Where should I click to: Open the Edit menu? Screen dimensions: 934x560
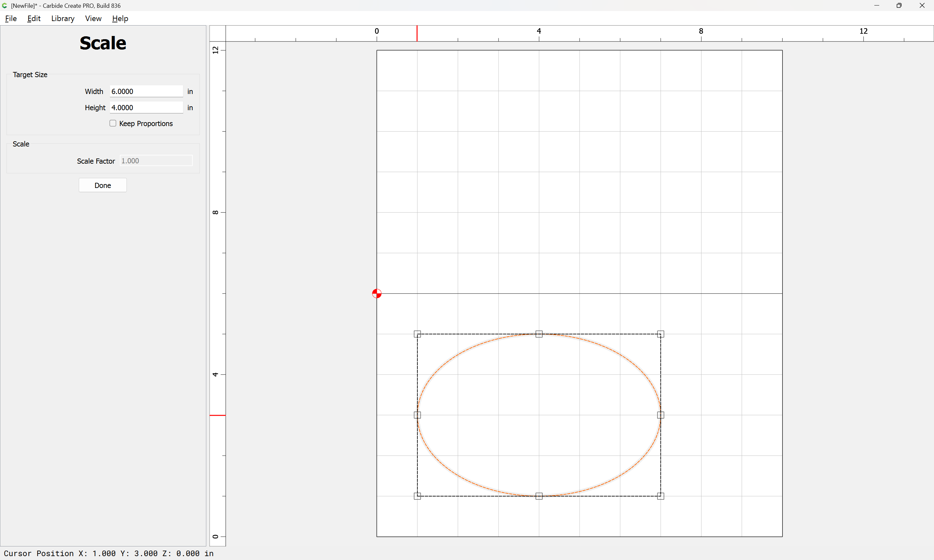point(34,18)
